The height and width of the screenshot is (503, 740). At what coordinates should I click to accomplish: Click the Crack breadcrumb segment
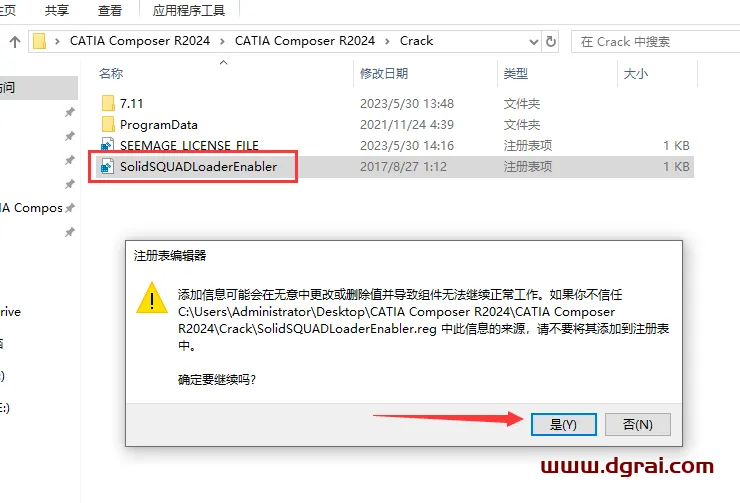coord(416,41)
